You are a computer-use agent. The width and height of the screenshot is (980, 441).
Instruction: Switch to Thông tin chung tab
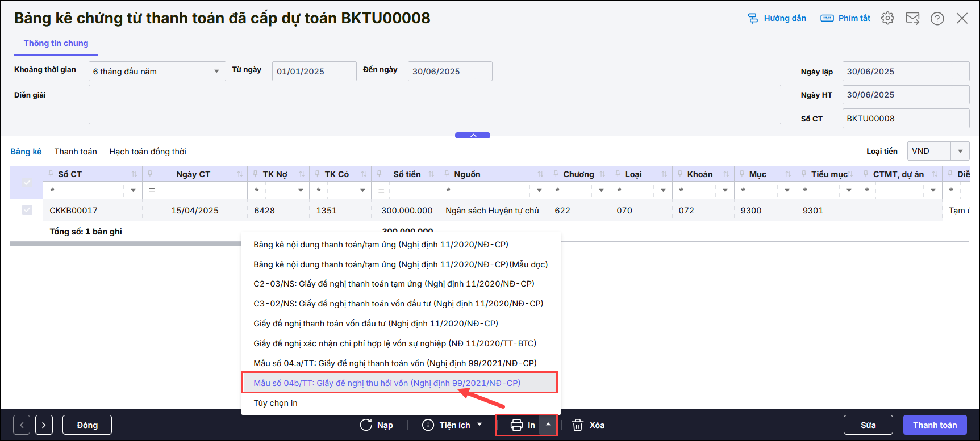[56, 43]
